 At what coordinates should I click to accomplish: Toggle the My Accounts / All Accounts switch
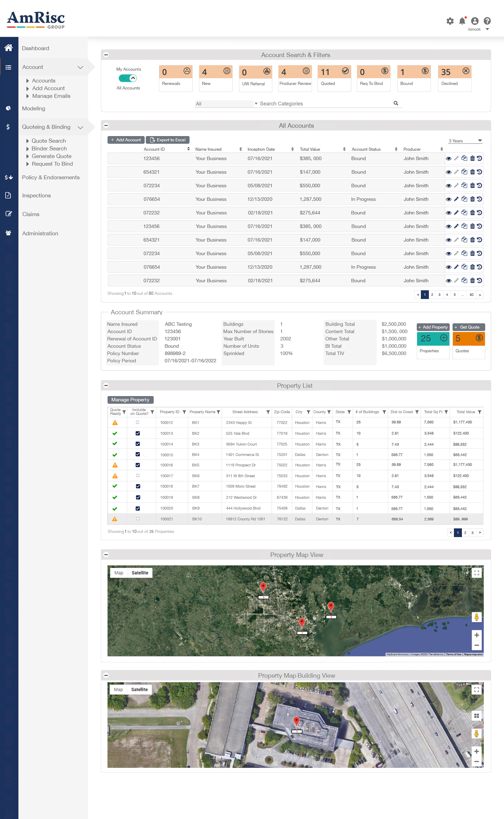point(128,78)
